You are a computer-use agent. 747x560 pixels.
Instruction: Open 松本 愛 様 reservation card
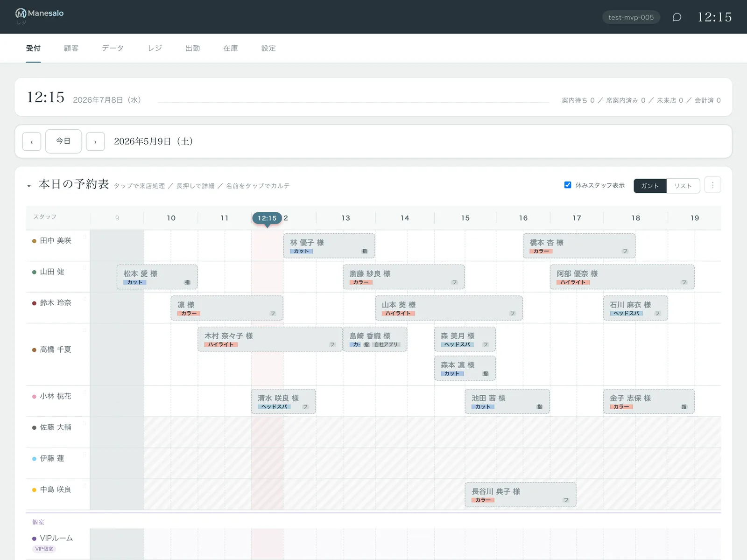coord(157,277)
